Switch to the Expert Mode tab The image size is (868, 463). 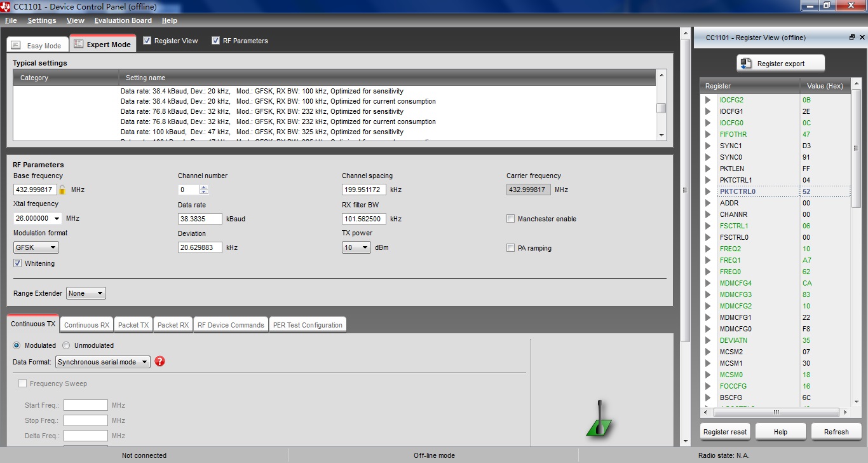point(102,44)
